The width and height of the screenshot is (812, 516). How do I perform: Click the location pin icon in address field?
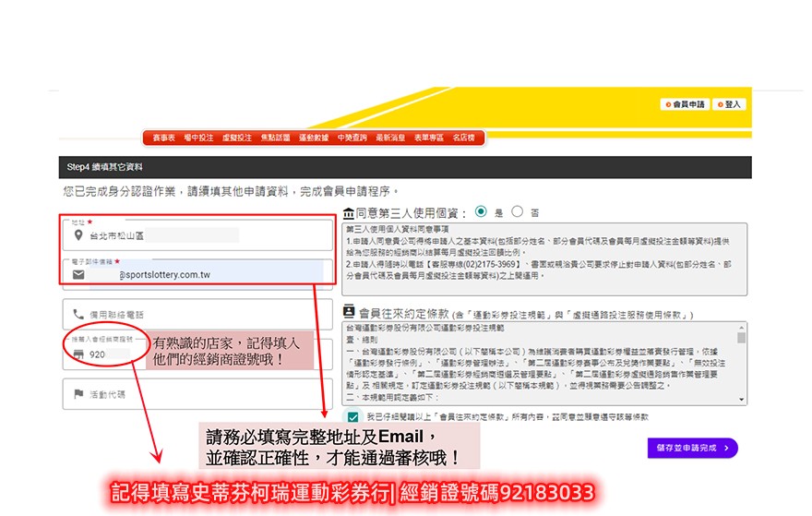click(78, 234)
